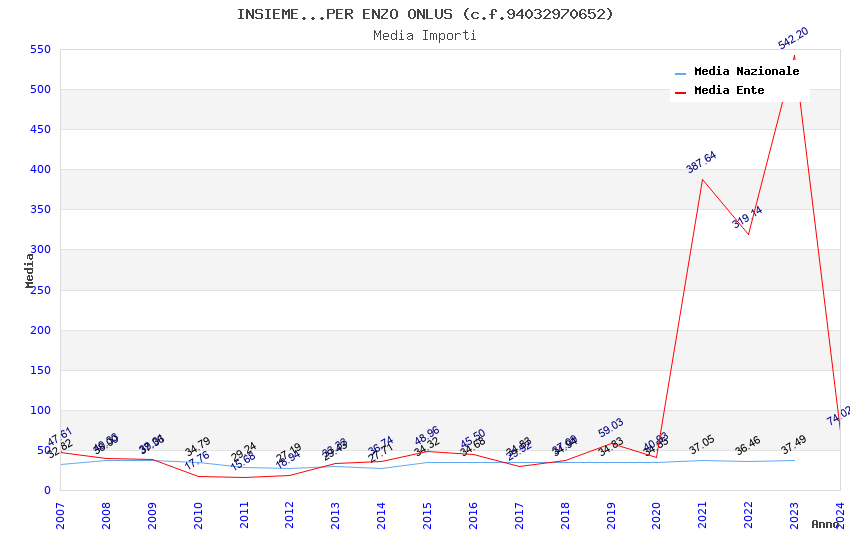Click the 319.14 data label
Viewport: 850px width, 550px height.
point(747,218)
